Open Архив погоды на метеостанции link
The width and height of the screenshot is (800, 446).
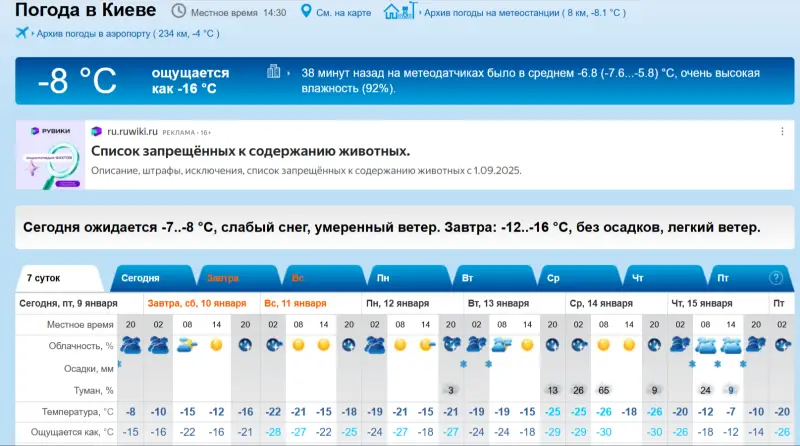pyautogui.click(x=525, y=13)
